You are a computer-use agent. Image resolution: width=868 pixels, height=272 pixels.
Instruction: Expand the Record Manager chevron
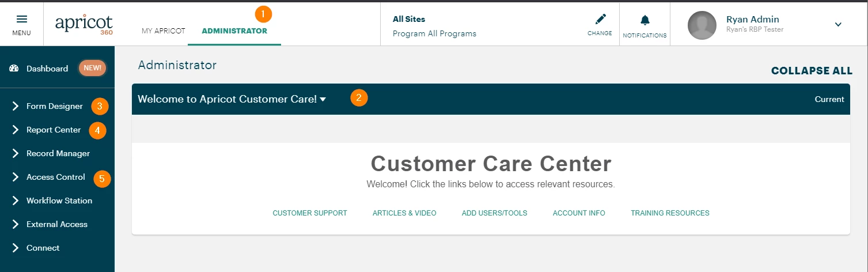(16, 153)
